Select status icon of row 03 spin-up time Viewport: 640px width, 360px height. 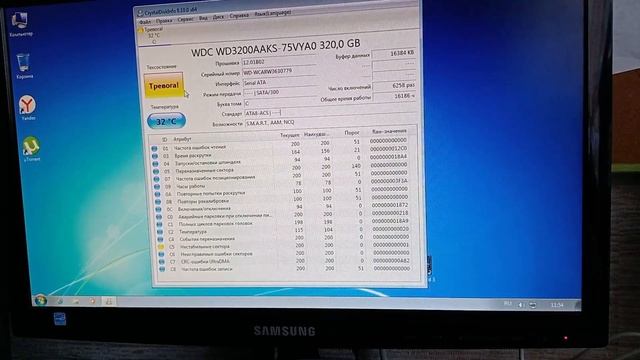(155, 156)
